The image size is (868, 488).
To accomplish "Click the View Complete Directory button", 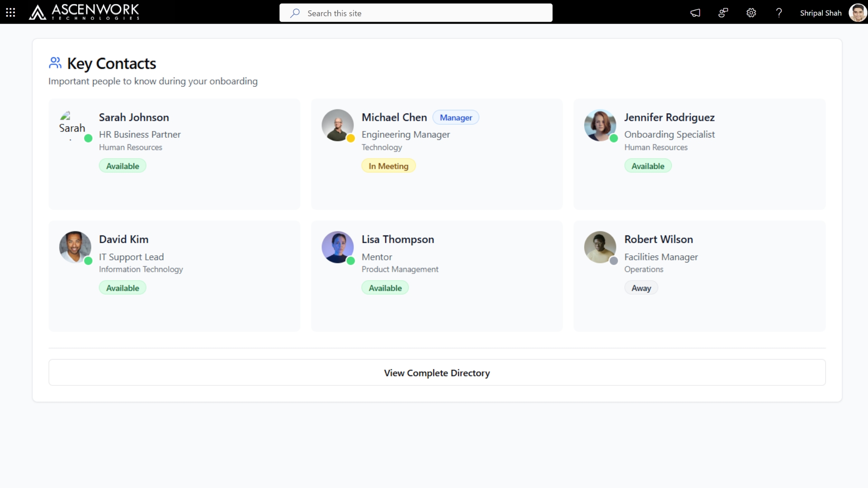I will coord(437,373).
